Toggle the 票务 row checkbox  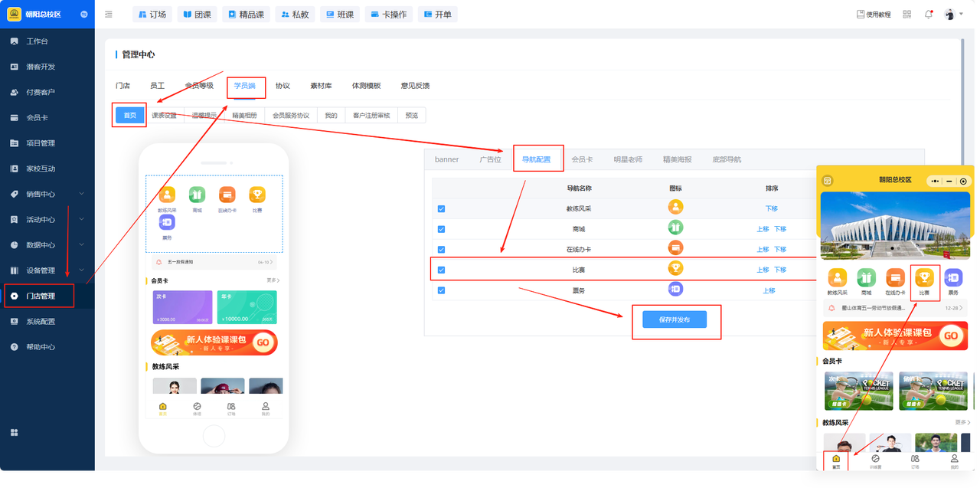click(x=441, y=290)
